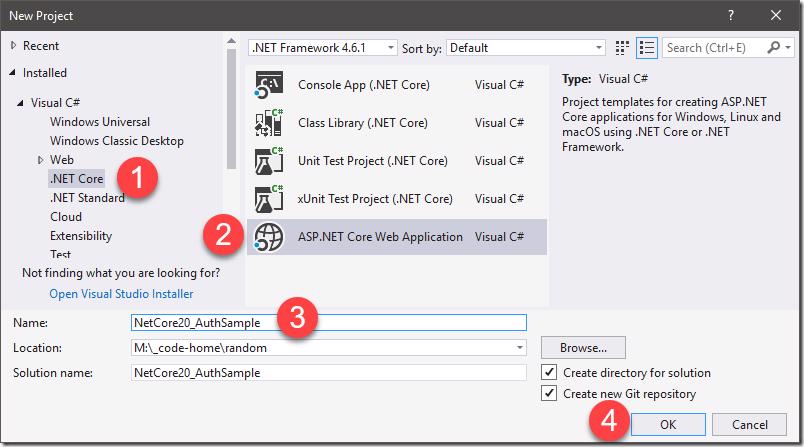Click the Recent label
804x447 pixels.
pyautogui.click(x=41, y=46)
